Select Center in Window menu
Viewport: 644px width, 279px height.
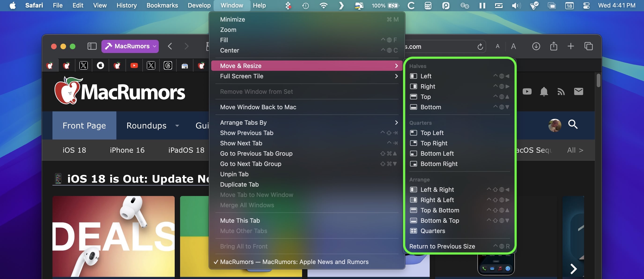307,50
